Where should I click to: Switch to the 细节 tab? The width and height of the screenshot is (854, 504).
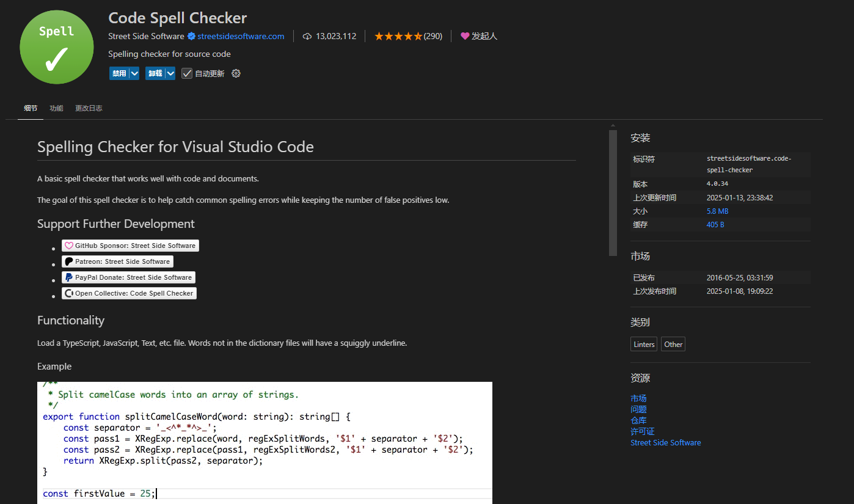coord(31,108)
